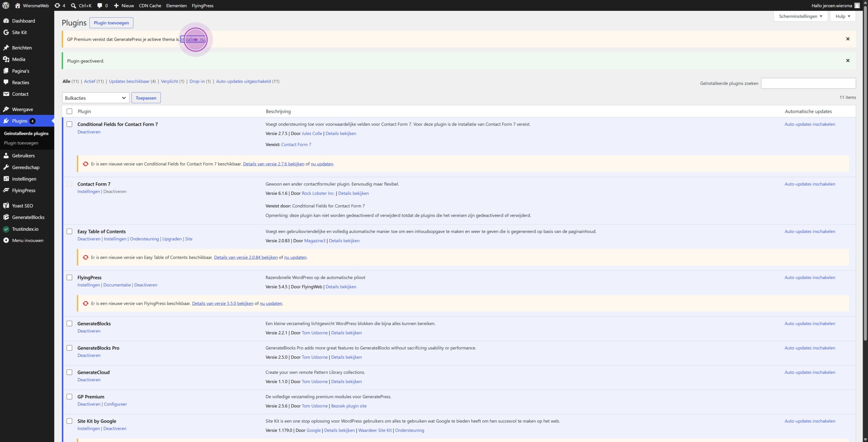The width and height of the screenshot is (868, 442).
Task: Click the Site Kit G icon
Action: tap(6, 32)
